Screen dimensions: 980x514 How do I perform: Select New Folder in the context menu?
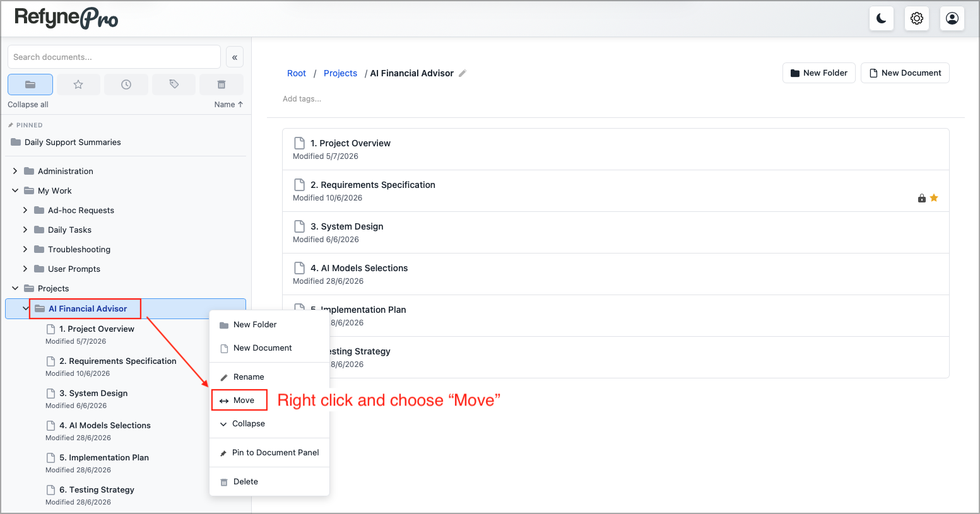coord(269,325)
